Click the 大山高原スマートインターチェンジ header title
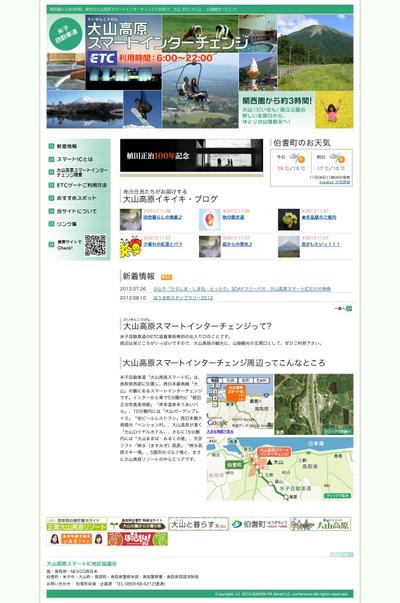The height and width of the screenshot is (603, 400). click(x=168, y=36)
